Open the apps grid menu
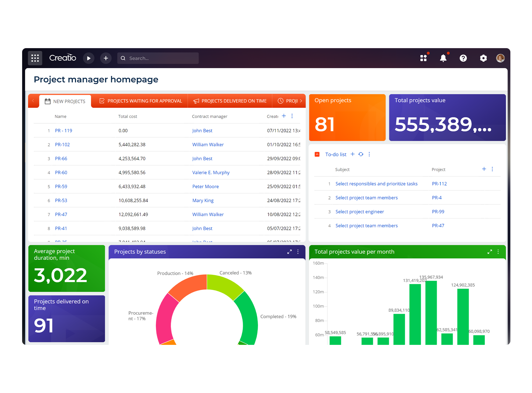Viewport: 532px width, 393px height. click(35, 58)
